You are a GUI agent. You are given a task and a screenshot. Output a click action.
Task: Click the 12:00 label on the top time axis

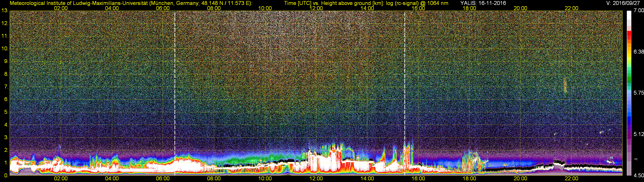(316, 8)
